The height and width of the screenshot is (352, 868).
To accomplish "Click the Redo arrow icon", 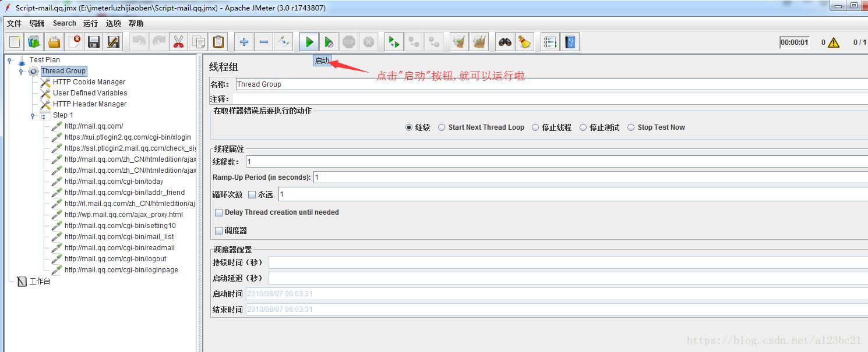I will (159, 42).
